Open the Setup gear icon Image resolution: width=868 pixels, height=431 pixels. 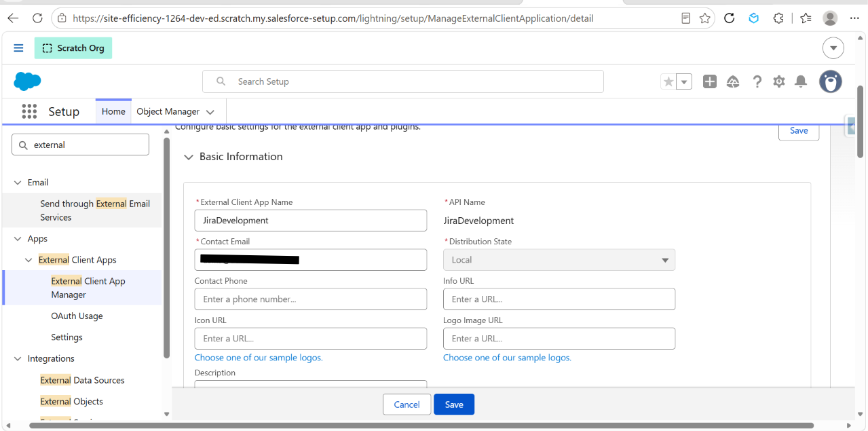coord(779,81)
